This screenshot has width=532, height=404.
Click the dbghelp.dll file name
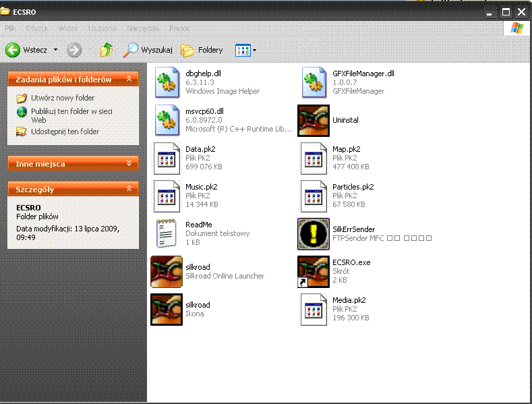click(x=203, y=74)
